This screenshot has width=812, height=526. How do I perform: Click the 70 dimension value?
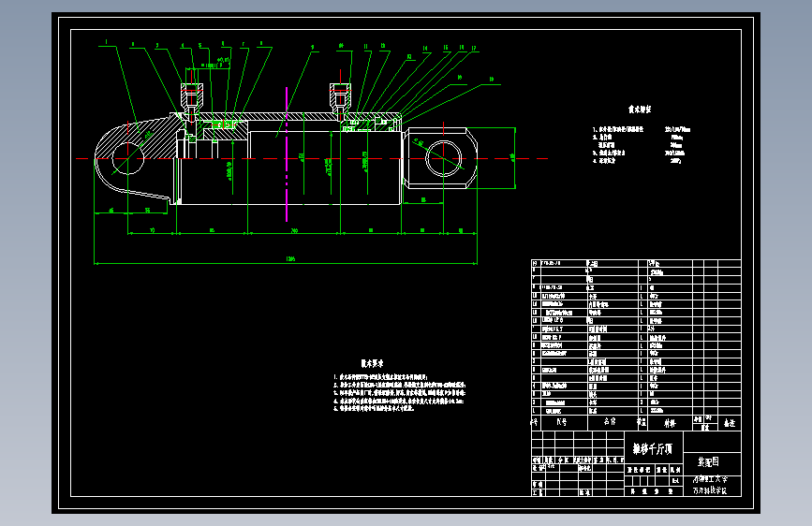click(153, 230)
